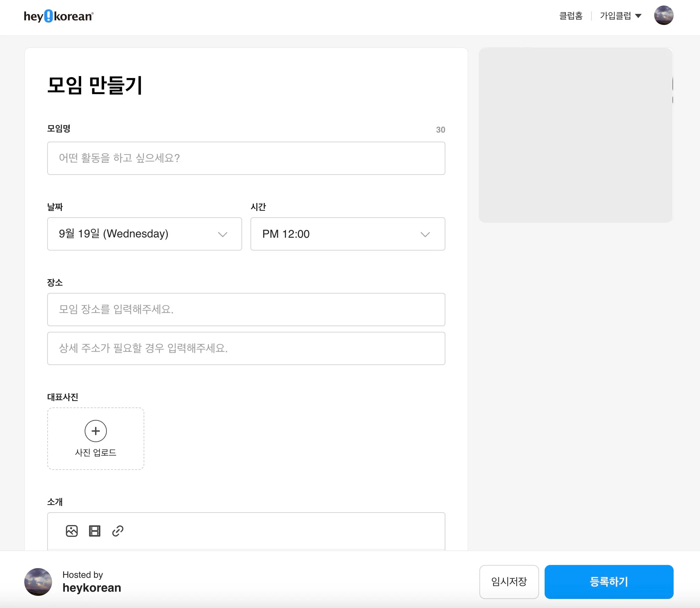The width and height of the screenshot is (700, 608).
Task: Click the heykorean host name
Action: point(92,588)
